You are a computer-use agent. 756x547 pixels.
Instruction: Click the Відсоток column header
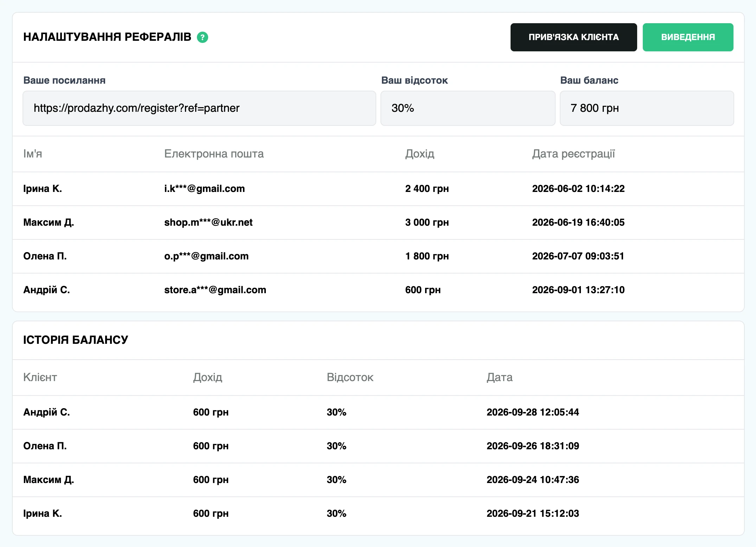350,377
